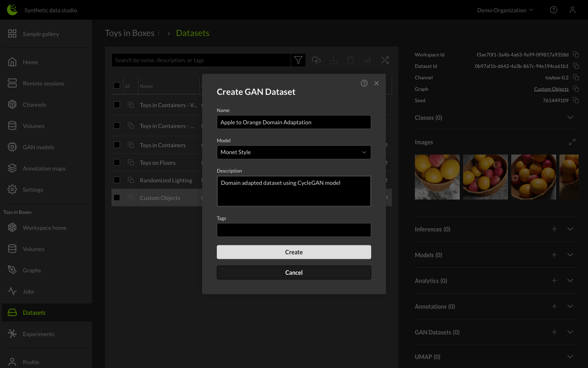Expand the Images panel using the diagonal arrows
This screenshot has width=588, height=368.
(x=572, y=142)
